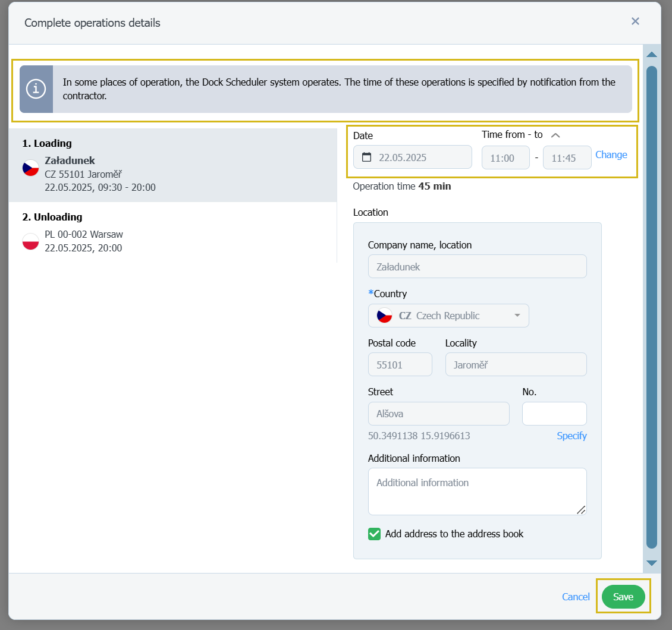
Task: Click the Country dropdown arrow
Action: (x=517, y=316)
